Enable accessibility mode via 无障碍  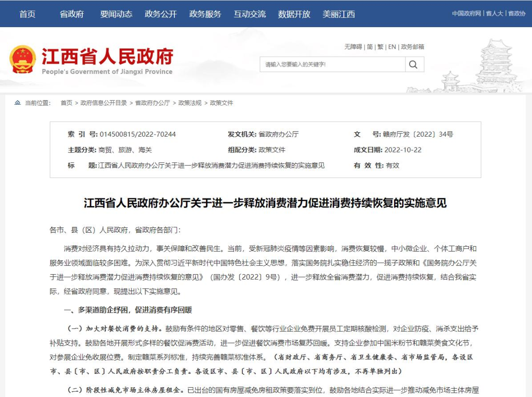point(354,47)
